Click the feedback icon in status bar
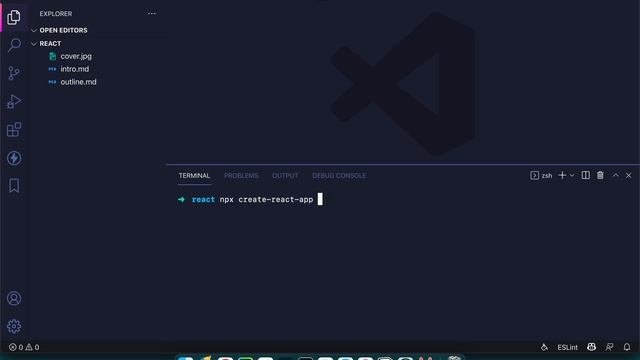640x360 pixels. (609, 347)
